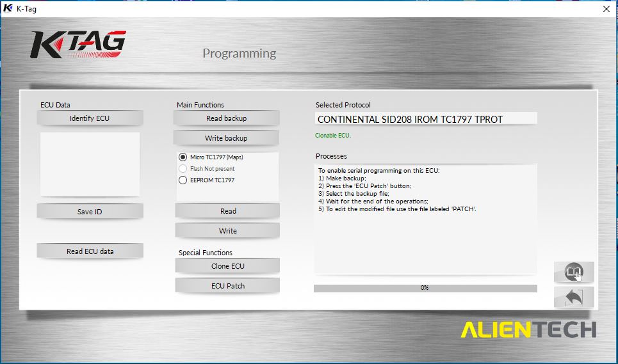
Task: Click the empty ECU Data identification box
Action: [x=90, y=164]
